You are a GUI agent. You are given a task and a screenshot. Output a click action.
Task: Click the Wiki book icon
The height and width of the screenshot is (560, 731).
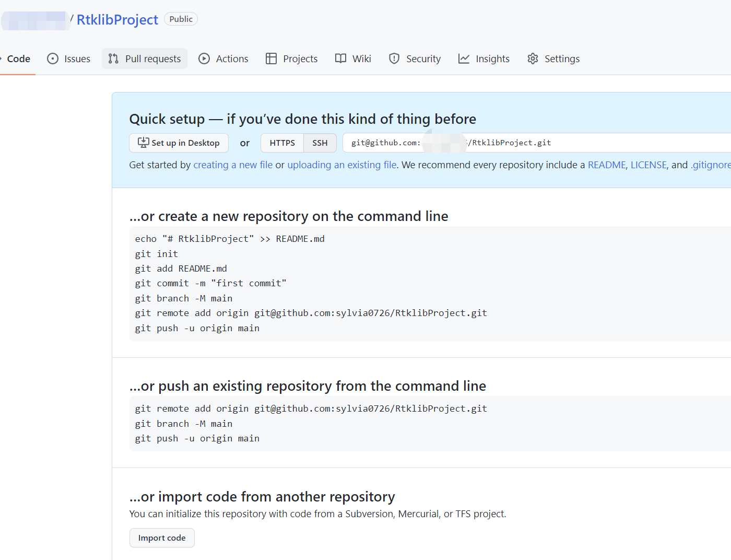coord(340,59)
